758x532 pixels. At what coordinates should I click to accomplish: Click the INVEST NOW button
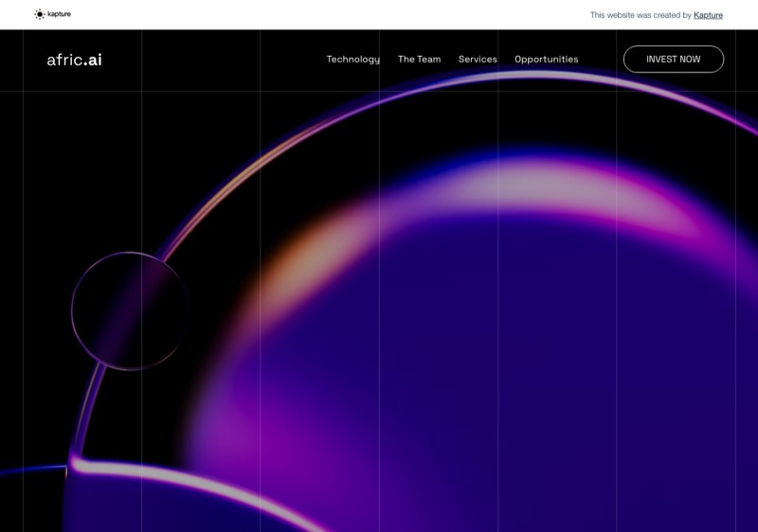(x=674, y=60)
